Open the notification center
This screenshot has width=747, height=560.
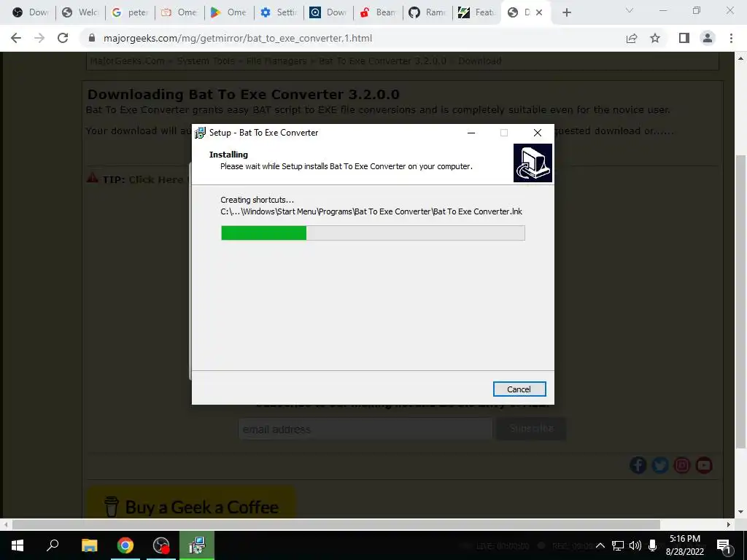tap(724, 545)
